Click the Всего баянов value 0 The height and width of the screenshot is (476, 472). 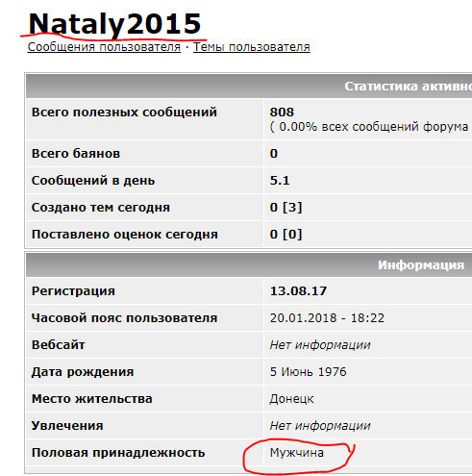(274, 154)
